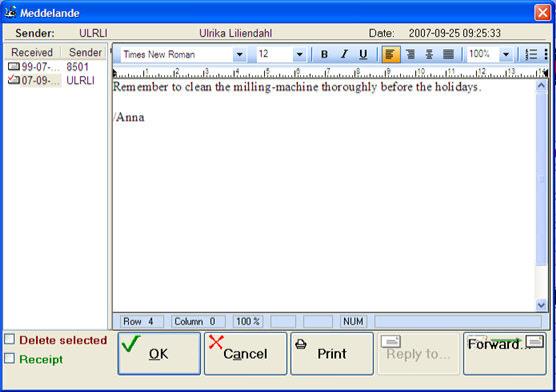Toggle Underline formatting
Viewport: 556px width, 392px height.
363,54
